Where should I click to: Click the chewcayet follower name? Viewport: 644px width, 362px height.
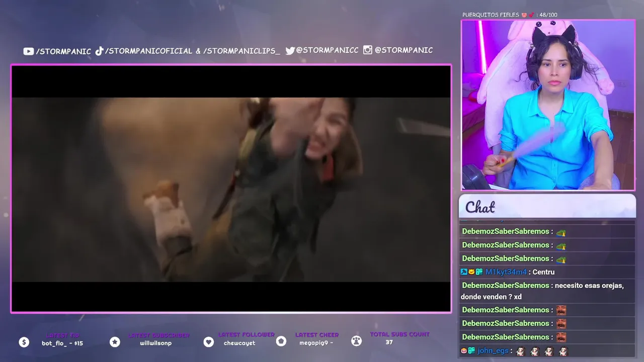pyautogui.click(x=239, y=343)
